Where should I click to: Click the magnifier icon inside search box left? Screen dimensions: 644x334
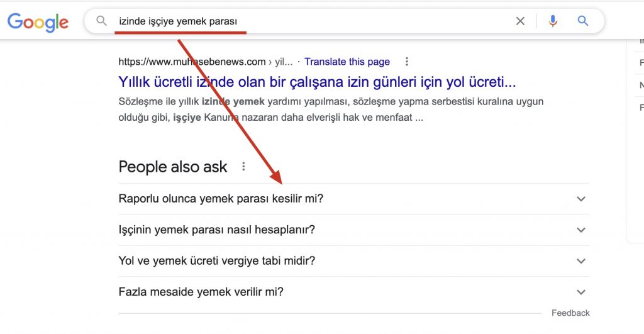(101, 21)
